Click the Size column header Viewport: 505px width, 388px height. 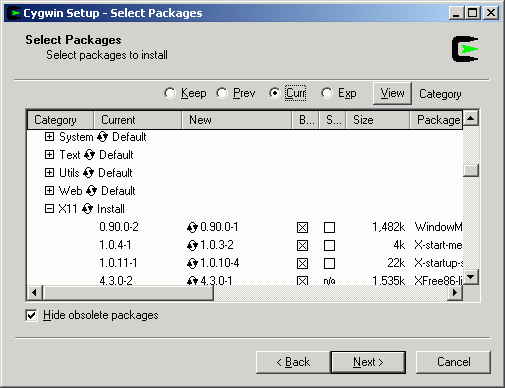[378, 120]
